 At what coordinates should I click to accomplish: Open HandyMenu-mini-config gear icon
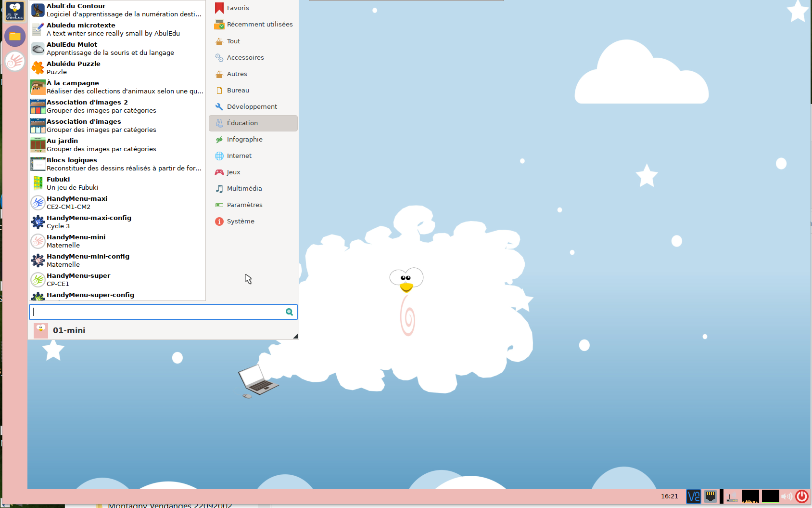38,261
